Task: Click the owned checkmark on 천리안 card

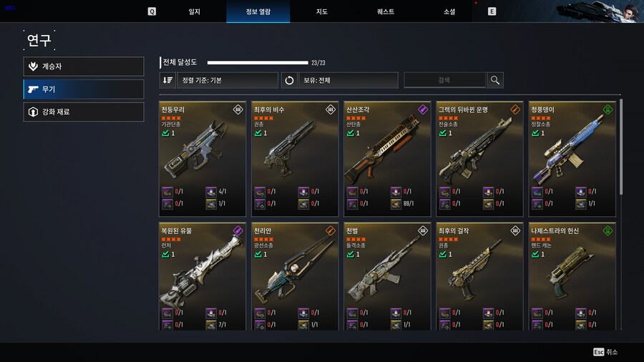Action: 258,254
